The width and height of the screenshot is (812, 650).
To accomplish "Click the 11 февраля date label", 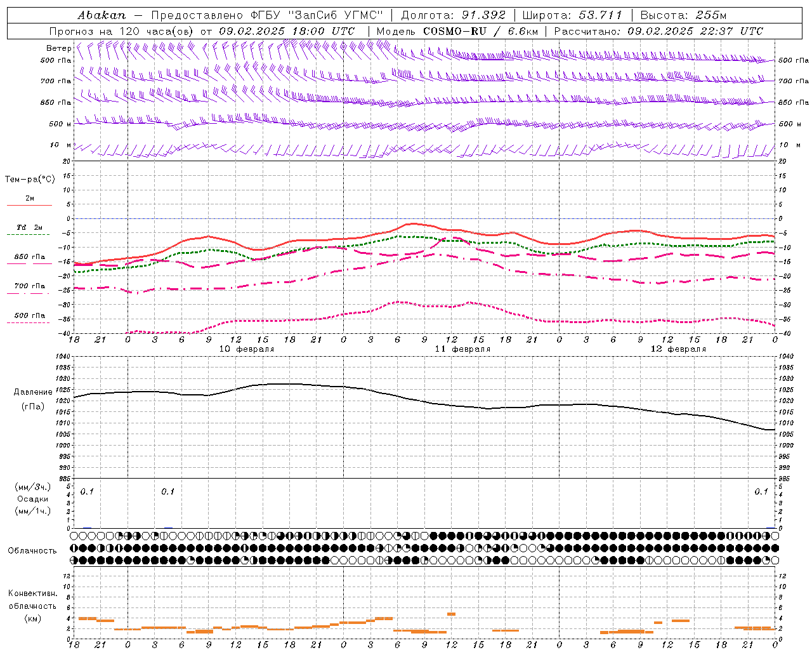I will tap(462, 349).
